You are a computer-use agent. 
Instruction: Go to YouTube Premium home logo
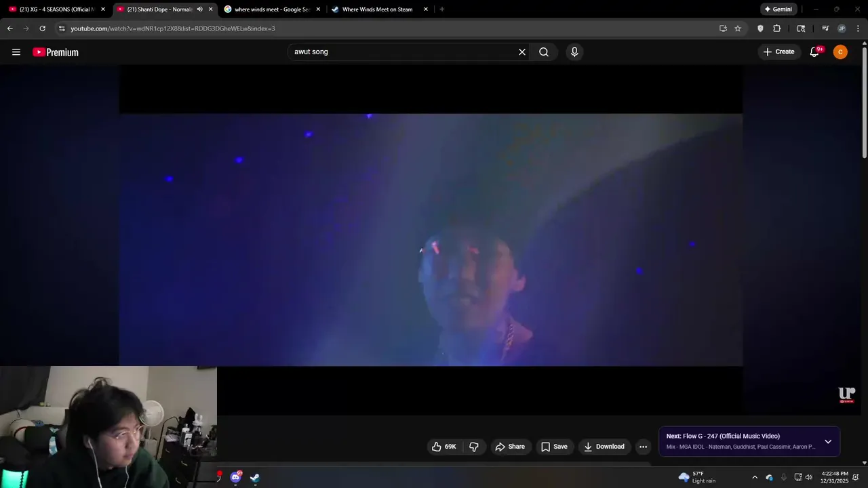click(x=56, y=52)
